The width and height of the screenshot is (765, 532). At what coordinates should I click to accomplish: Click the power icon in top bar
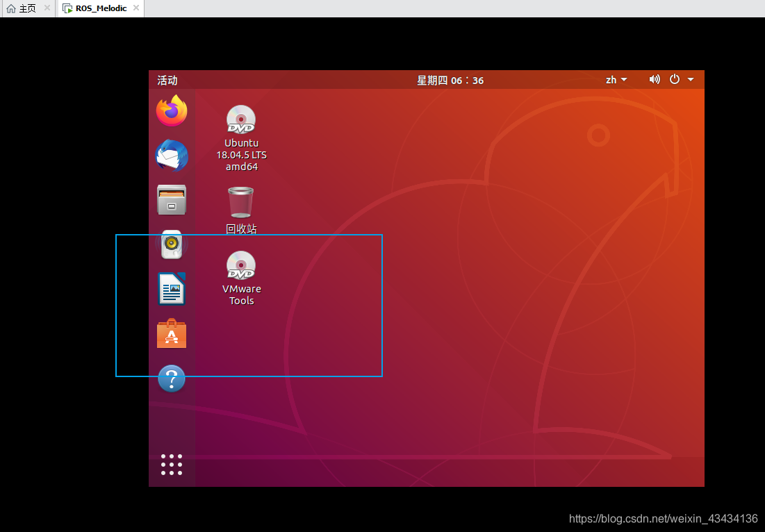675,79
